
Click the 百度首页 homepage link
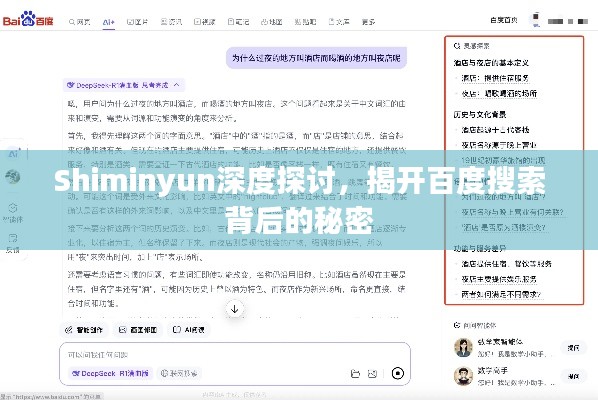[x=504, y=20]
